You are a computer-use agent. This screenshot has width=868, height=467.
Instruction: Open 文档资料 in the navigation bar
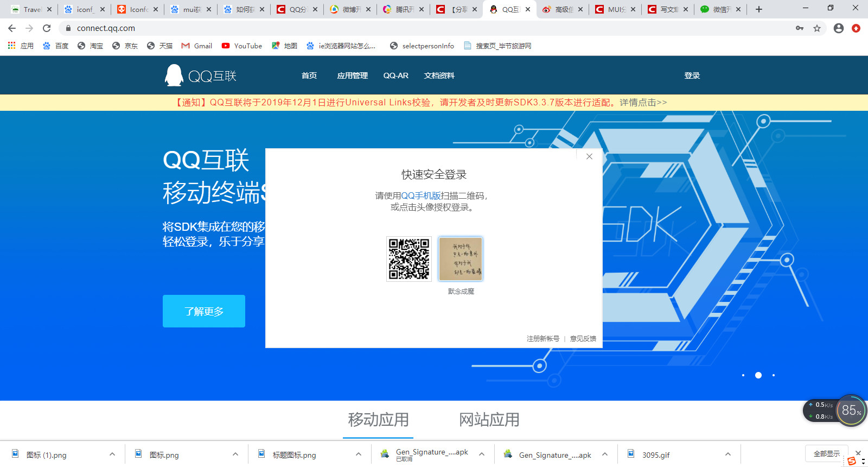(439, 75)
